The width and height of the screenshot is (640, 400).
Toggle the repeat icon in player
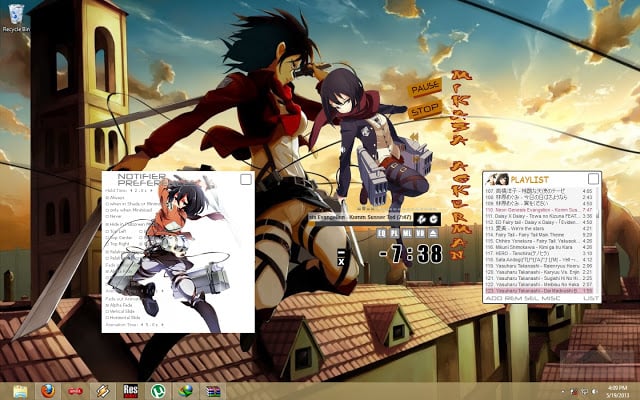click(x=433, y=219)
